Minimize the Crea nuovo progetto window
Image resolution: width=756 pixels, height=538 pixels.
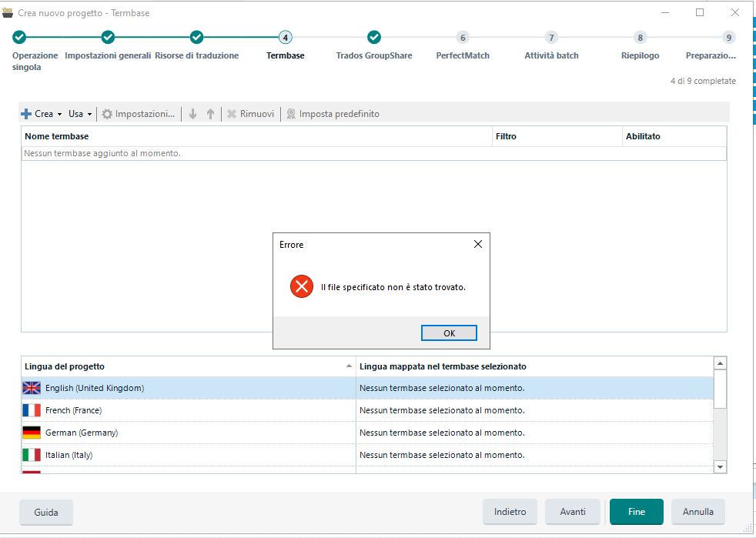(665, 12)
